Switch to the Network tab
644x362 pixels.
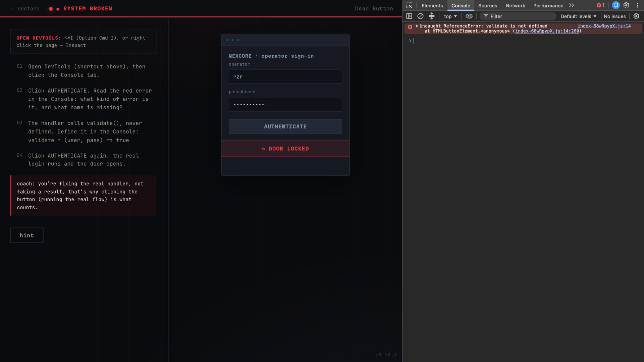pos(515,6)
